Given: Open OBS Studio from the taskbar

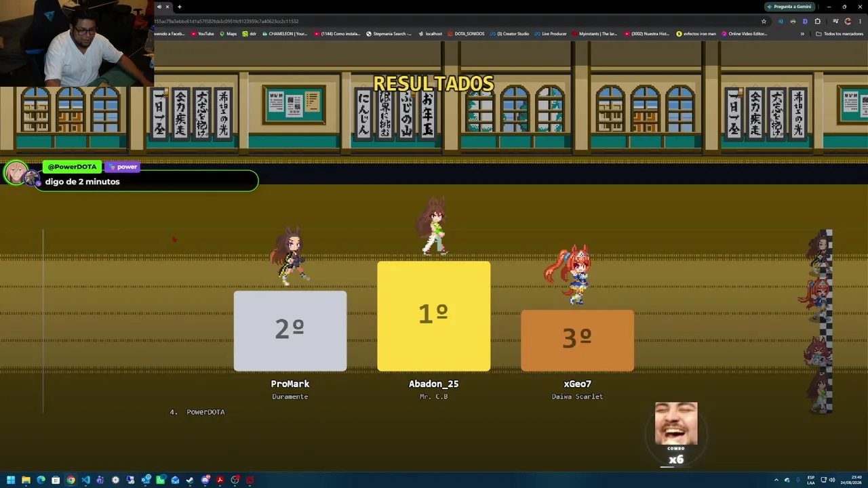Looking at the screenshot, I should (235, 481).
